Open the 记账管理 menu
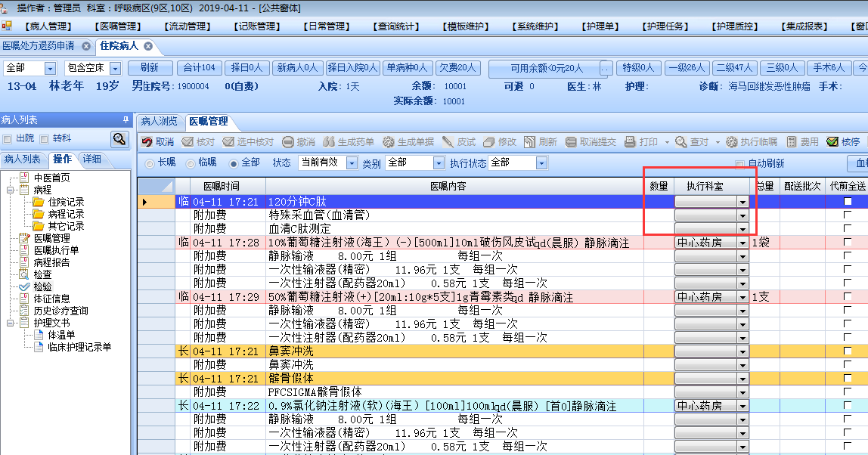This screenshot has width=868, height=455. tap(257, 26)
